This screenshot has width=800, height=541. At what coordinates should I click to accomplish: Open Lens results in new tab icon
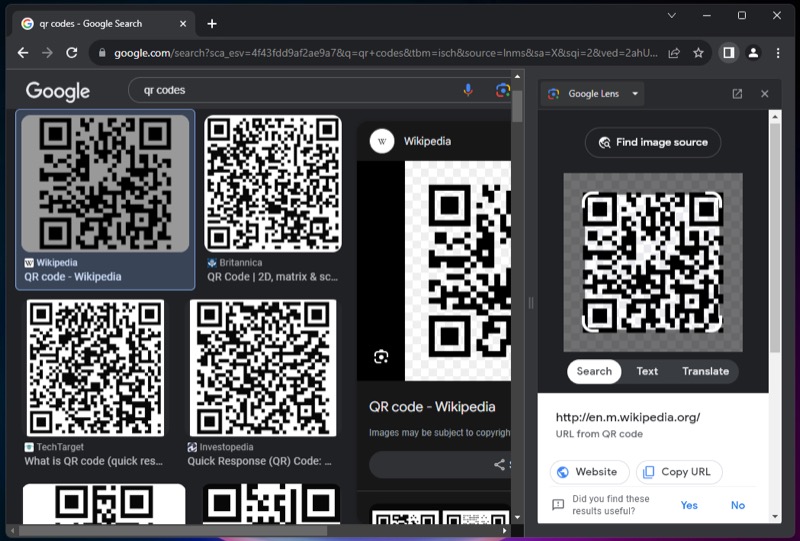[x=737, y=93]
